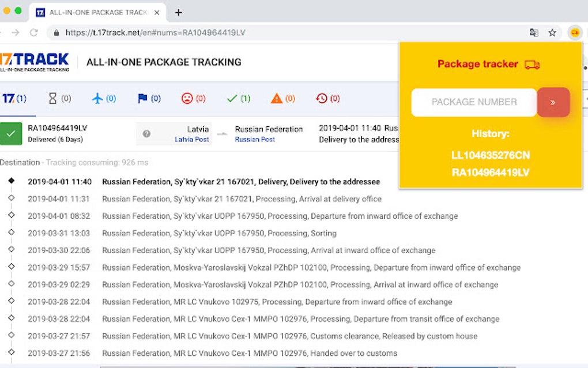
Task: Click the carrier help question mark icon
Action: [x=146, y=134]
